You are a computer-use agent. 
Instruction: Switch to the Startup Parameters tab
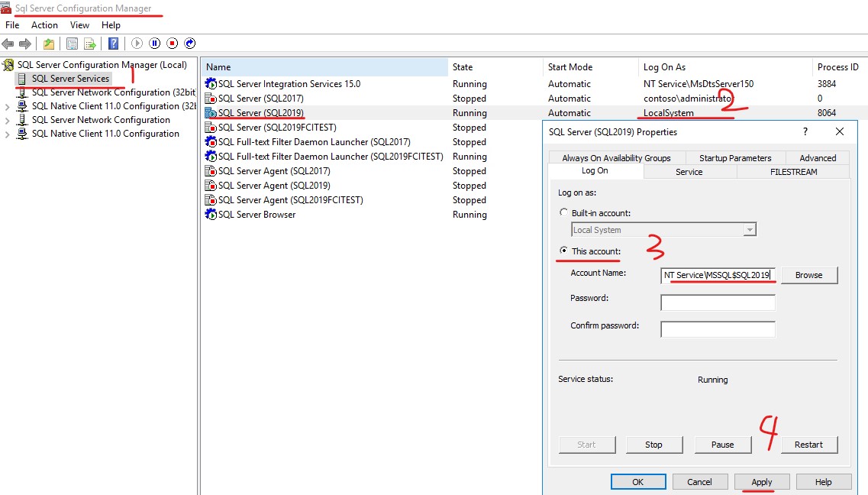(735, 158)
